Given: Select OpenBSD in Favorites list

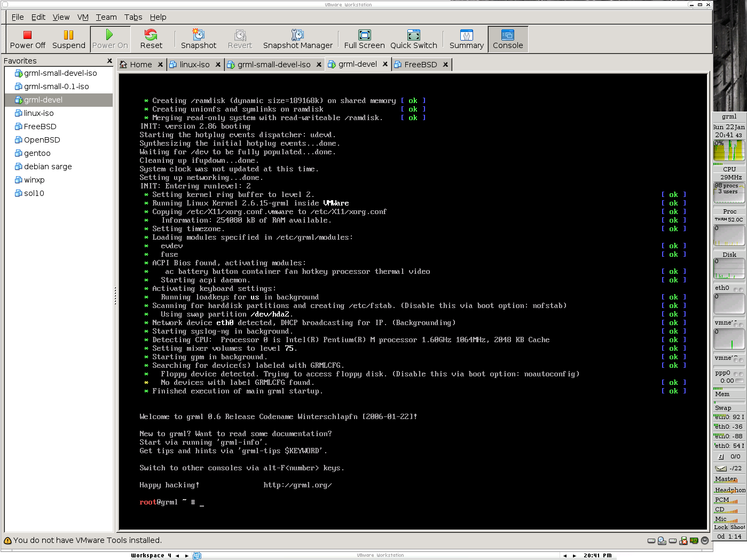Looking at the screenshot, I should (59, 140).
